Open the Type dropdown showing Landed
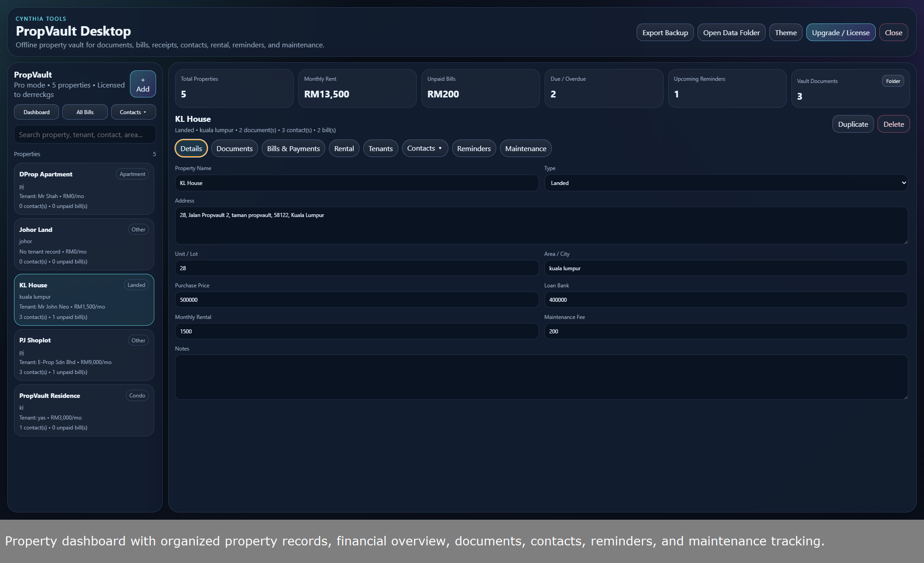The height and width of the screenshot is (563, 924). click(726, 183)
